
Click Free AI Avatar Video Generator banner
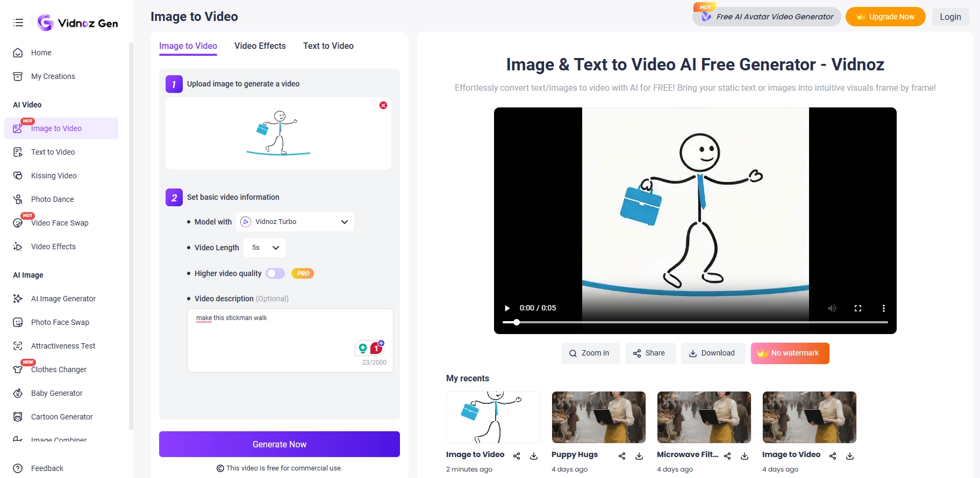[x=767, y=17]
